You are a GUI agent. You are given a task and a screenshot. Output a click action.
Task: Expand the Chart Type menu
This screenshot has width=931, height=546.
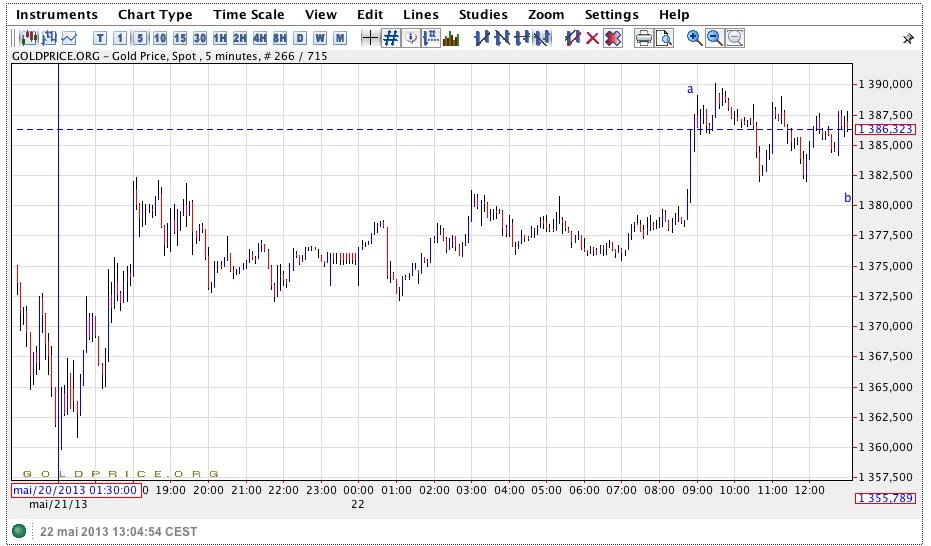[x=155, y=14]
